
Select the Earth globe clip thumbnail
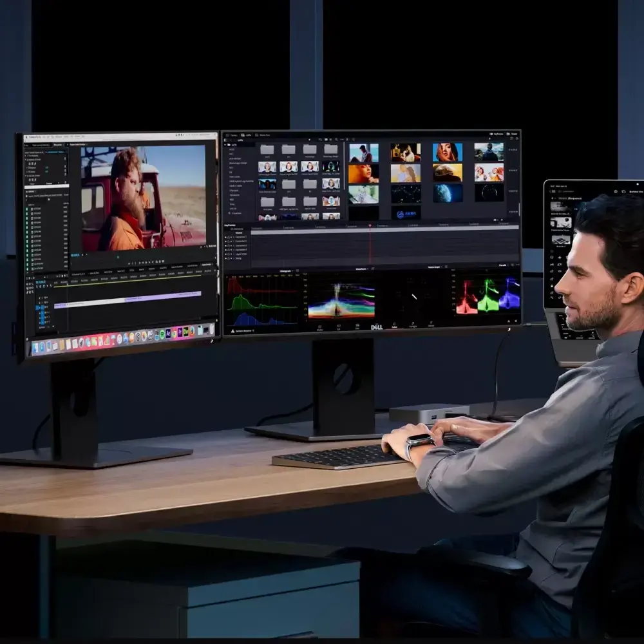click(447, 193)
